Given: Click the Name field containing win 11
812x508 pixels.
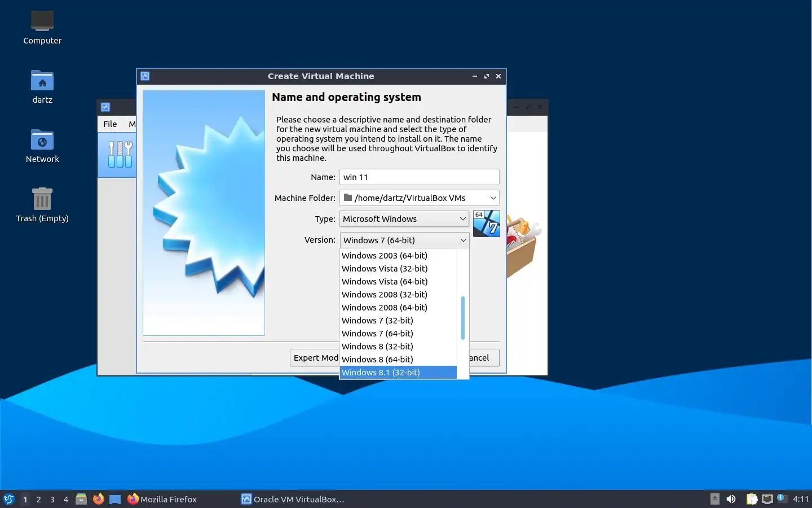Looking at the screenshot, I should [x=420, y=177].
